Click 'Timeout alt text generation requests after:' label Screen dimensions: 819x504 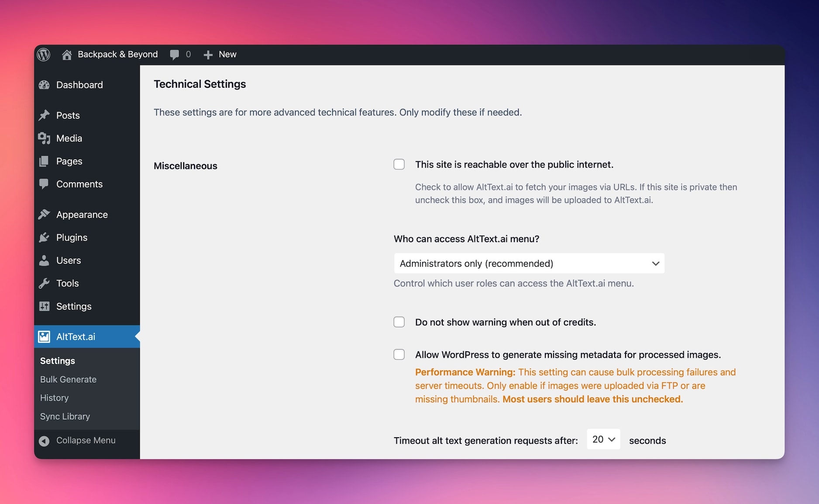click(486, 441)
